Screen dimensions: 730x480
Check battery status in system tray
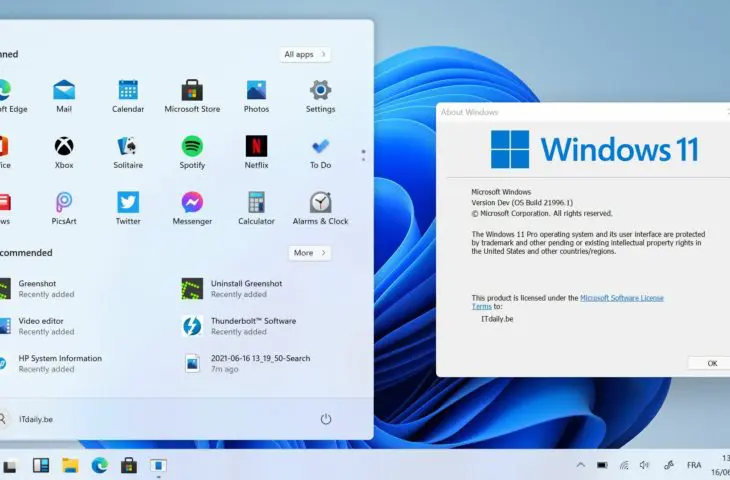coord(602,465)
